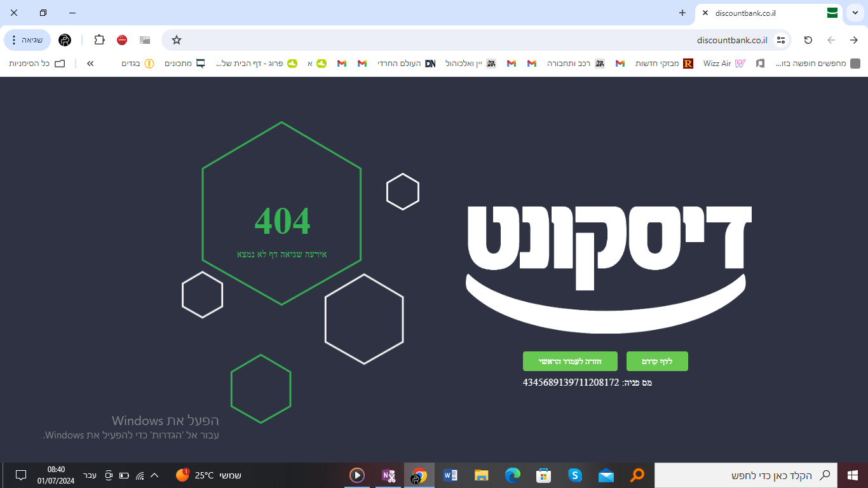Open the Windows Start menu

[x=853, y=475]
